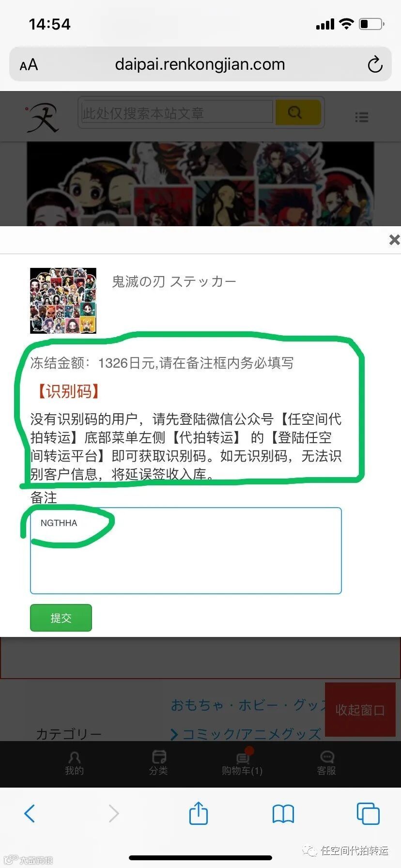
Task: Open the 客服 customer service tab
Action: click(x=326, y=764)
